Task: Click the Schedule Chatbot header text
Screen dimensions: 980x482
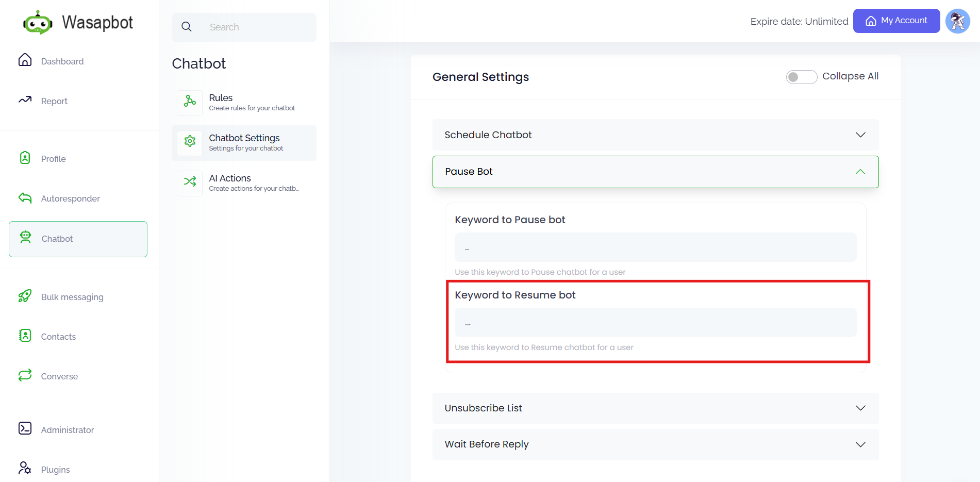Action: click(x=488, y=135)
